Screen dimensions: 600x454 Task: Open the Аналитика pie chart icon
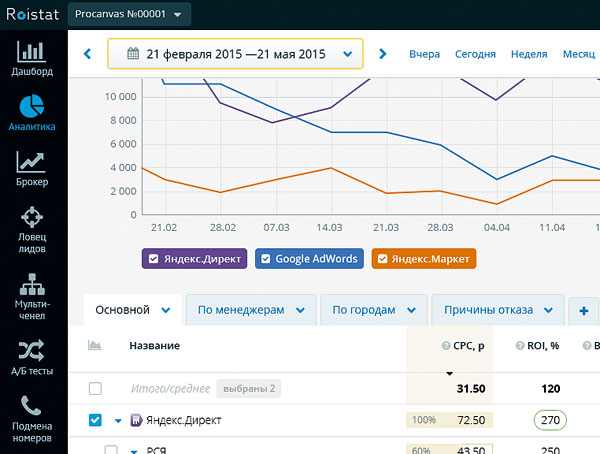click(32, 106)
